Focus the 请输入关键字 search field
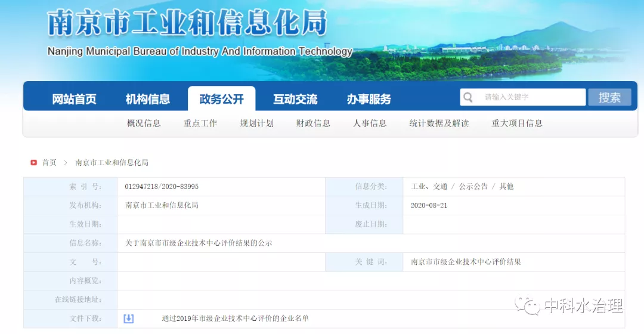 pos(531,97)
